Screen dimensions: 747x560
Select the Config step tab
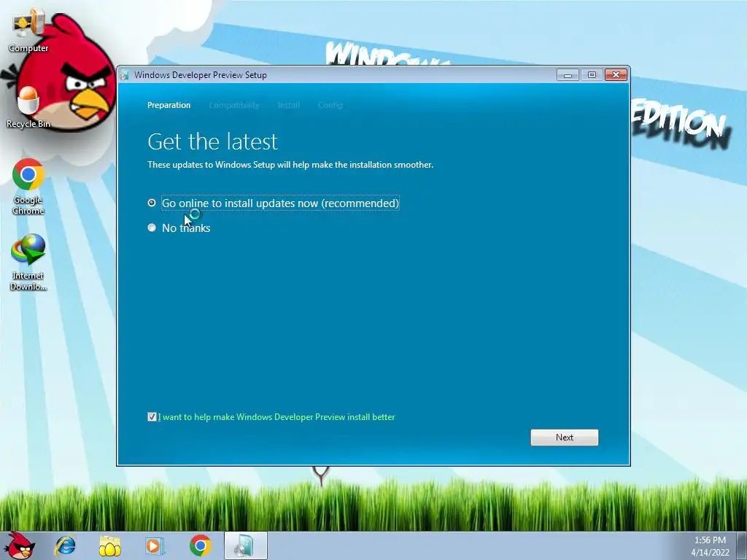coord(330,105)
